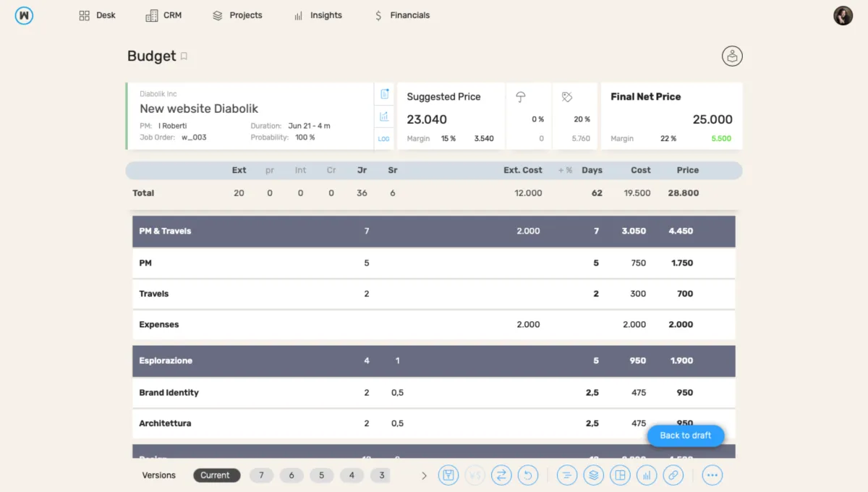Open the Projects menu

click(x=237, y=15)
